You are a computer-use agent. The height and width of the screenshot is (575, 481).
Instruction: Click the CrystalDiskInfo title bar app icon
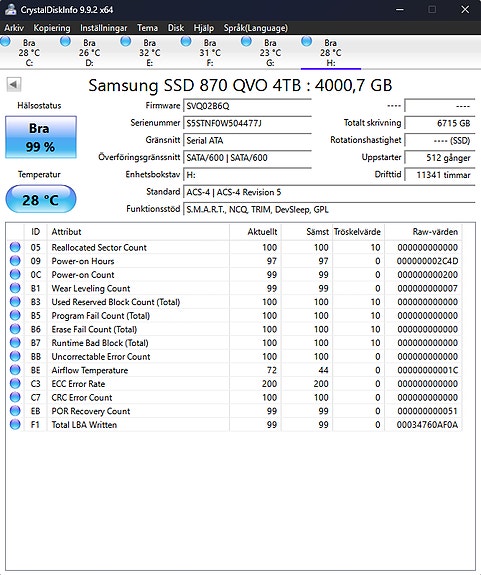point(10,10)
